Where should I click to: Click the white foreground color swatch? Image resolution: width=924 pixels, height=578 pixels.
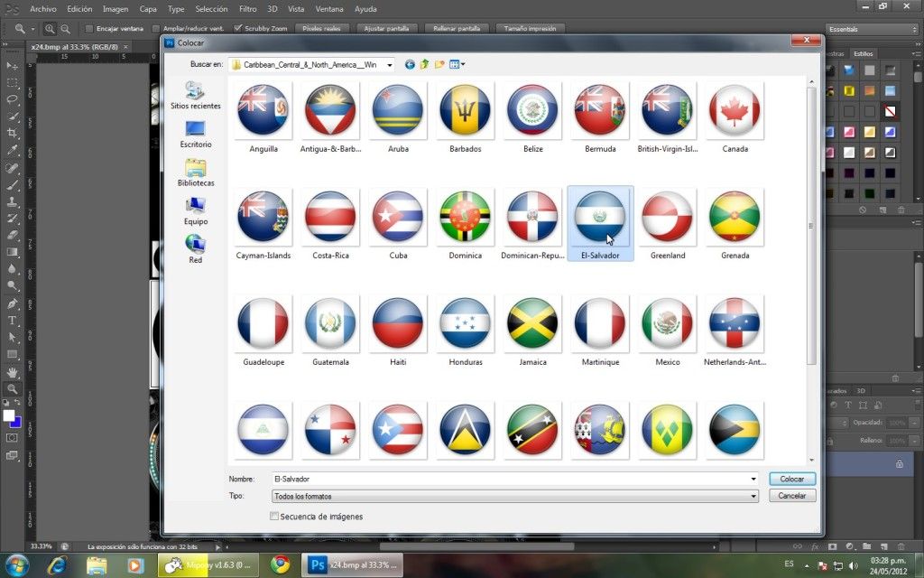pyautogui.click(x=8, y=415)
